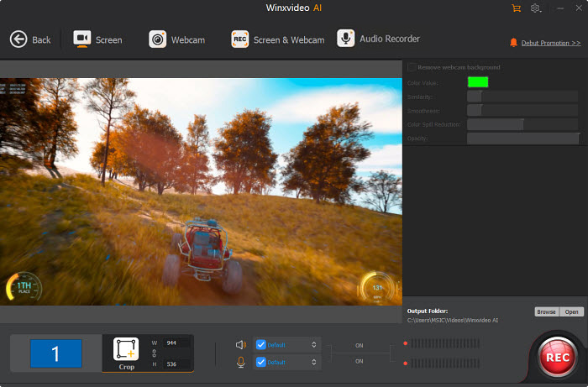Uncheck the microphone Default checkbox

pos(261,362)
